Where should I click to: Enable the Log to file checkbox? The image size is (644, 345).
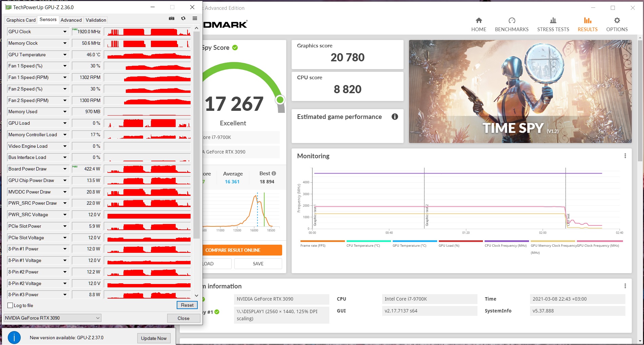click(10, 305)
